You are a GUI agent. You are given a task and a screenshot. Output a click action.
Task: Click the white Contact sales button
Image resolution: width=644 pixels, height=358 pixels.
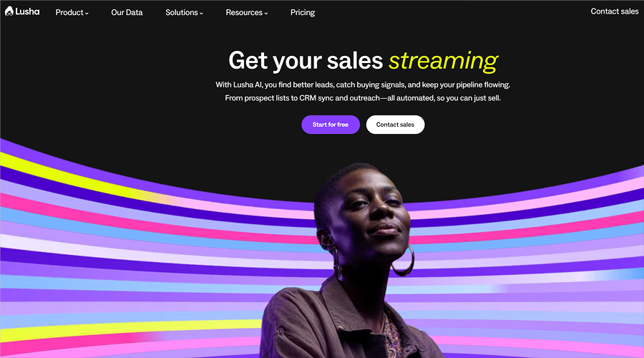click(395, 125)
